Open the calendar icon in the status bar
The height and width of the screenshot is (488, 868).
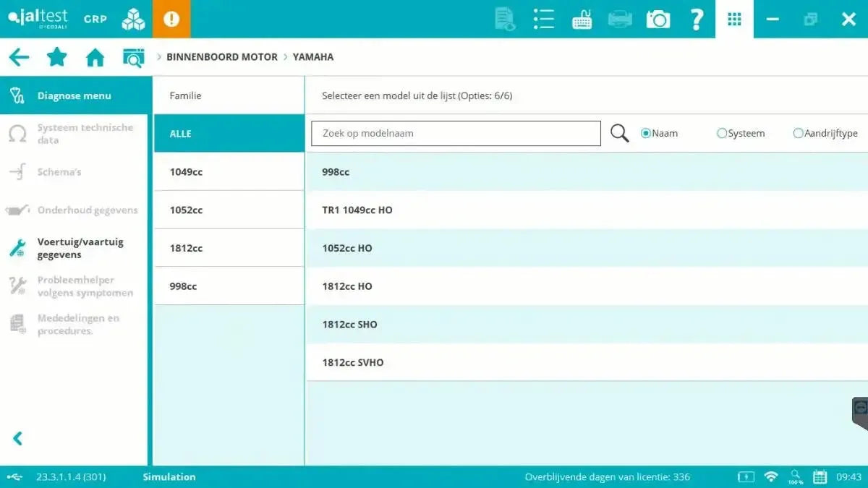(820, 476)
